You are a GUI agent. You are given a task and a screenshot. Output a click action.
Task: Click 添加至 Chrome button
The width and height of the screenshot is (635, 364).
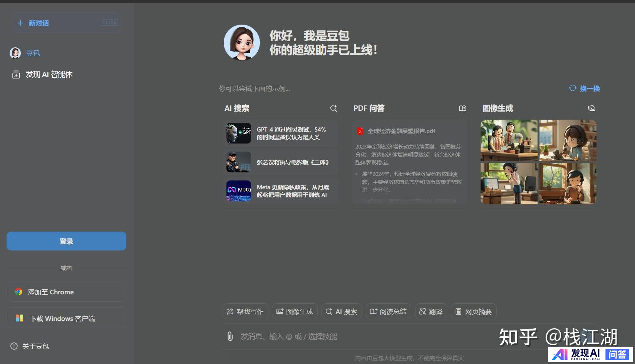[66, 292]
